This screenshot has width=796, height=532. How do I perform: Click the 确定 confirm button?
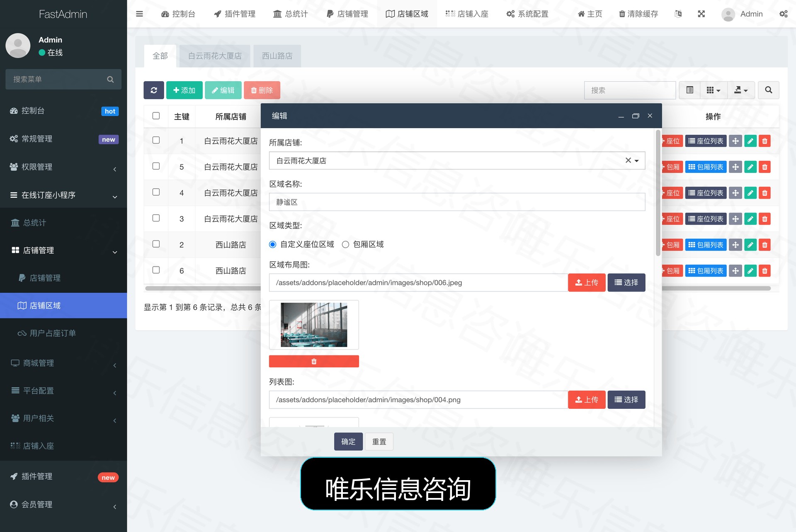click(x=348, y=442)
